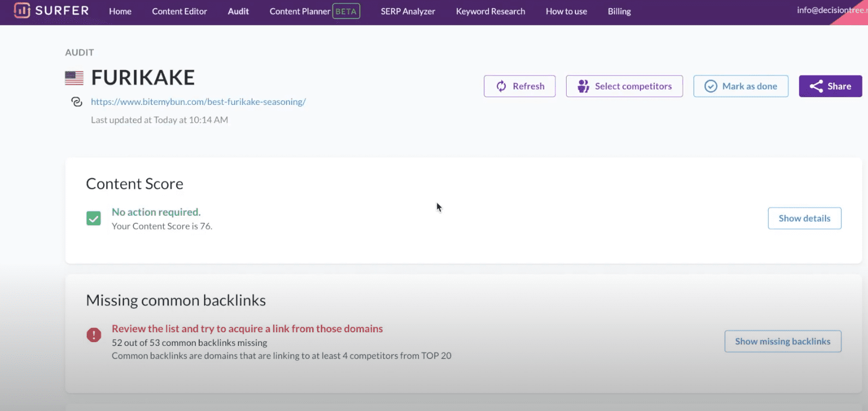
Task: Click the competitors people icon
Action: point(584,86)
